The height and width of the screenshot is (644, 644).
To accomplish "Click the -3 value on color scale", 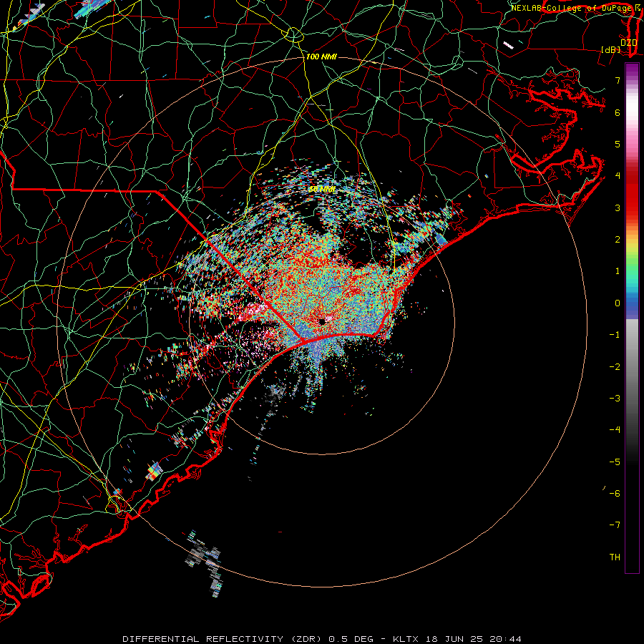I will 615,399.
